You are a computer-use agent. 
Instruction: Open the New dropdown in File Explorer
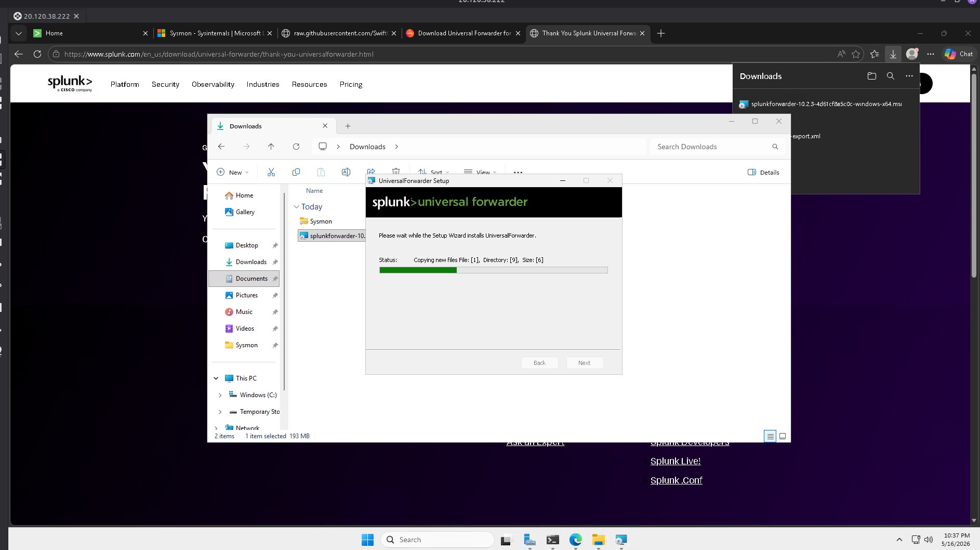(x=233, y=172)
